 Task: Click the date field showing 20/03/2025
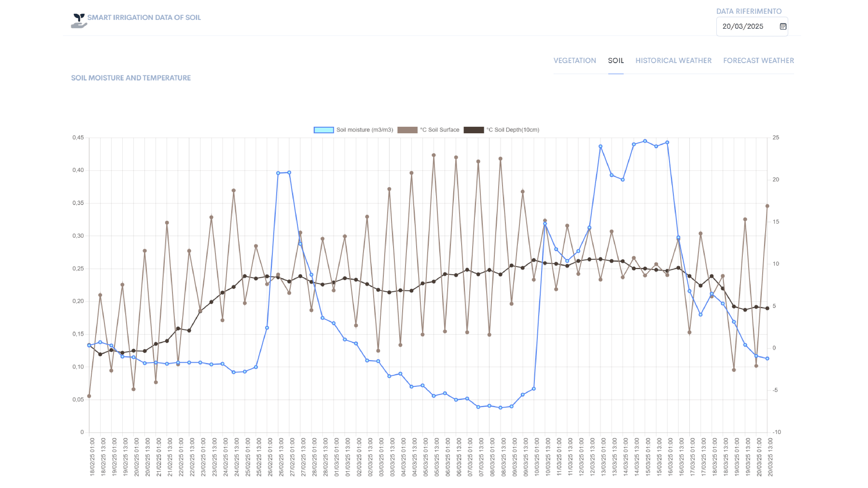coord(743,26)
